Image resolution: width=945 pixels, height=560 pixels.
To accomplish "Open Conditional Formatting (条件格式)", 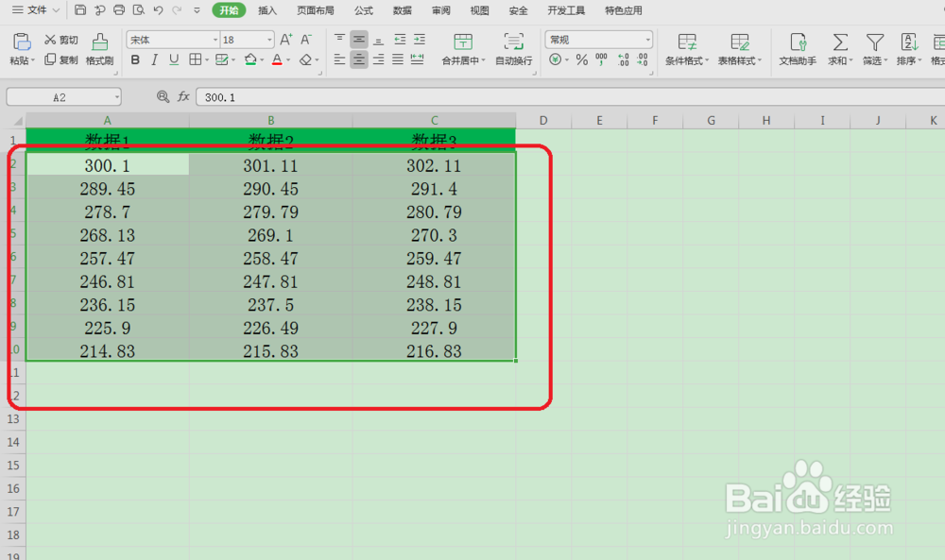I will click(x=687, y=49).
